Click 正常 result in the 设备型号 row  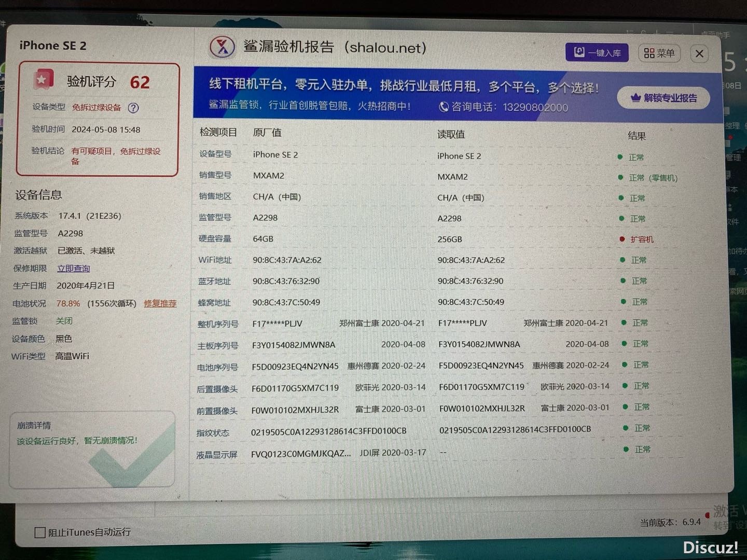[x=636, y=157]
